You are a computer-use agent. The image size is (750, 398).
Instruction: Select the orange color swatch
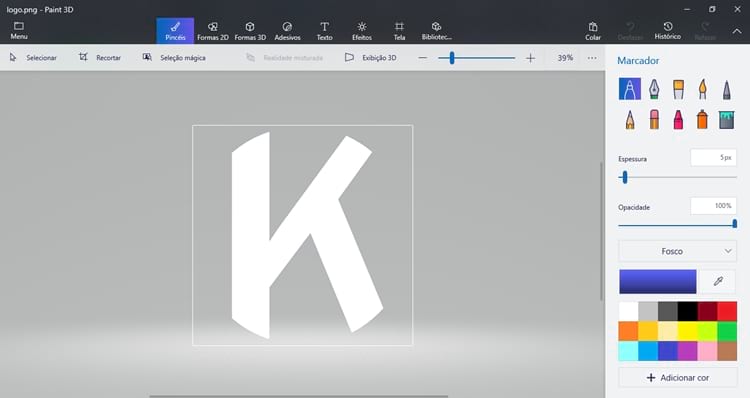click(629, 331)
